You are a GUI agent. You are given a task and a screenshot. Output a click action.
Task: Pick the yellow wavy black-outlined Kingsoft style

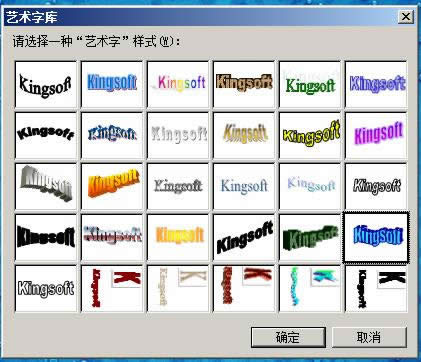(x=310, y=135)
